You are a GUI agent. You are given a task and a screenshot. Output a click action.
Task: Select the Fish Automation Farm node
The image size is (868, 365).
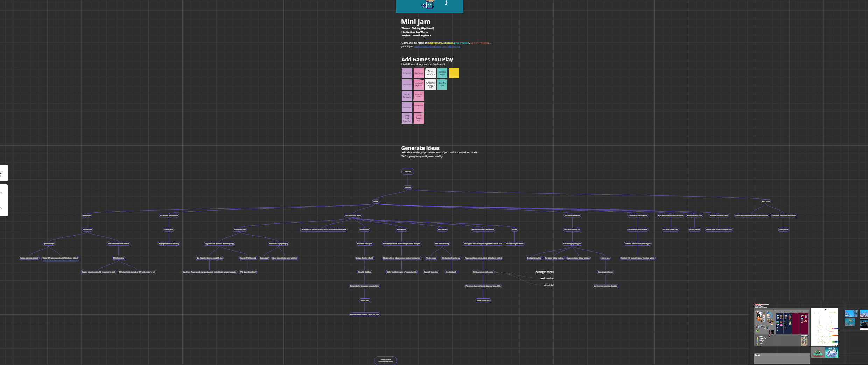click(x=572, y=216)
